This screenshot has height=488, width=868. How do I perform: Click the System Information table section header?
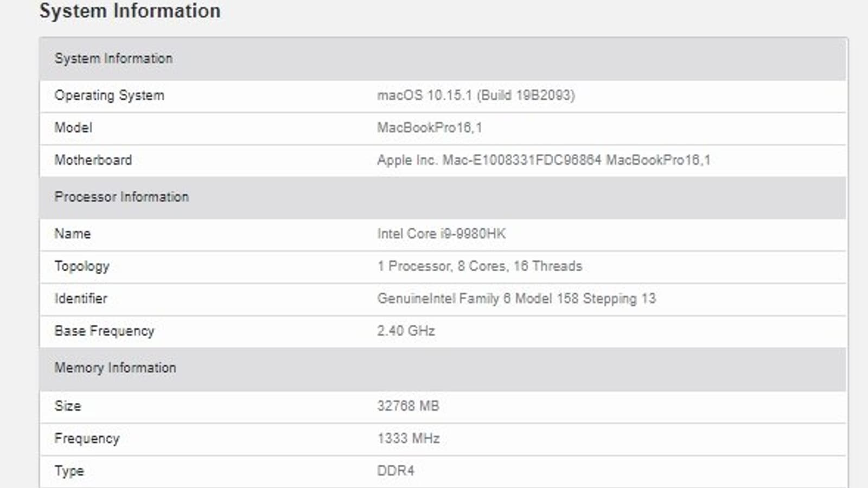(x=113, y=59)
